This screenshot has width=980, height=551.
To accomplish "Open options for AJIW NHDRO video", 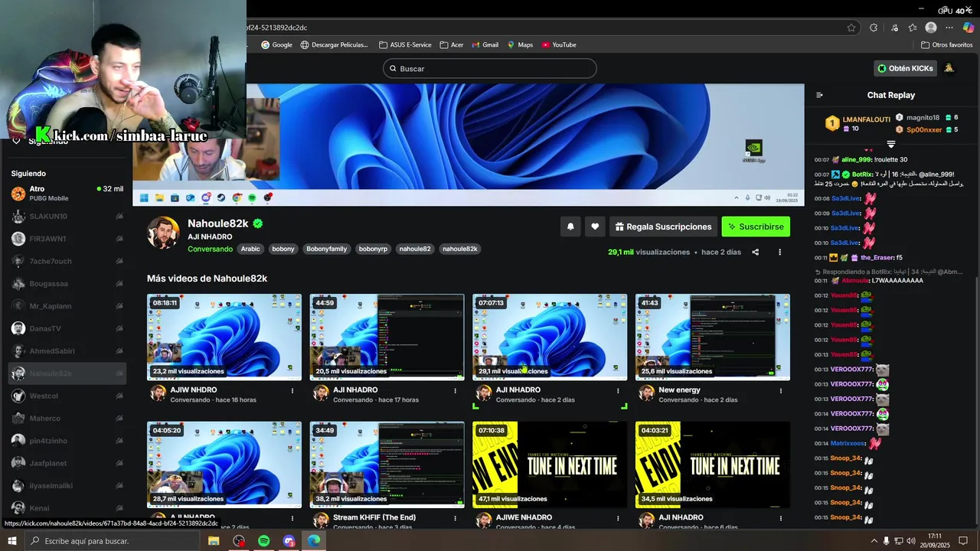I will (x=292, y=390).
